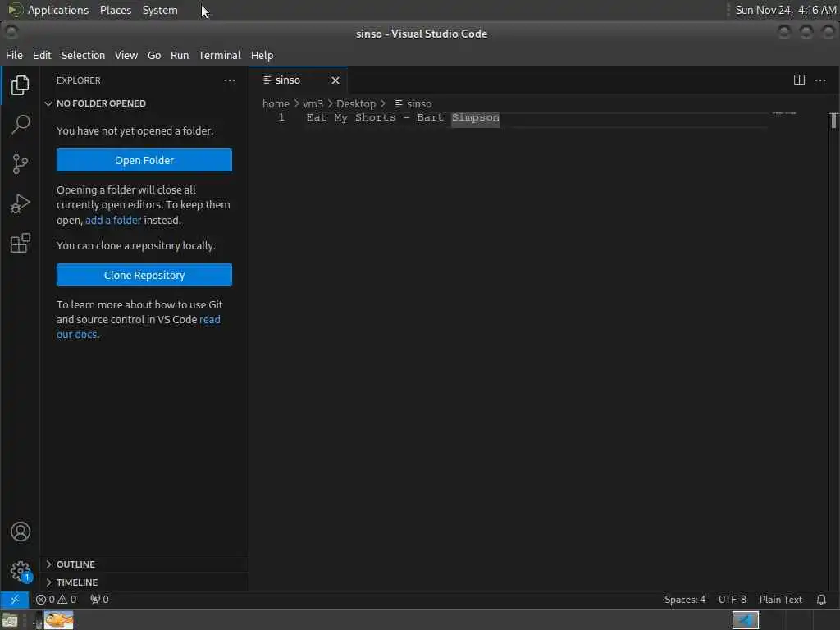Open the Applications system menu
Viewport: 840px width, 630px height.
pyautogui.click(x=58, y=10)
